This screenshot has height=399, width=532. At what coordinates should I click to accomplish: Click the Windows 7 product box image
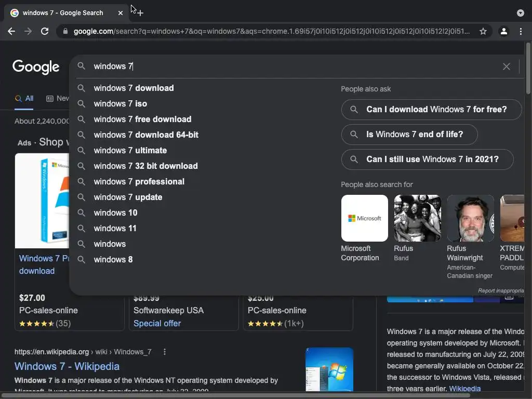(x=42, y=201)
